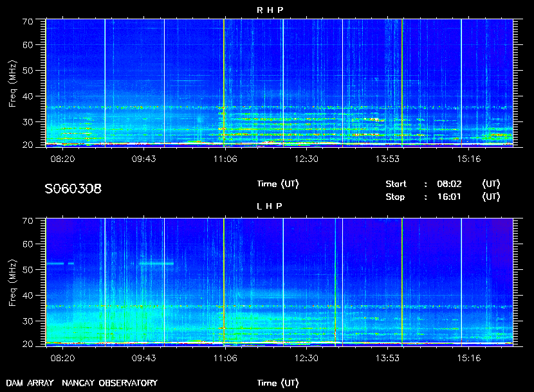Click the long 52 MHz horizontal streak near 09:43 in LHP
Screen dimensions: 534x392
tap(156, 263)
